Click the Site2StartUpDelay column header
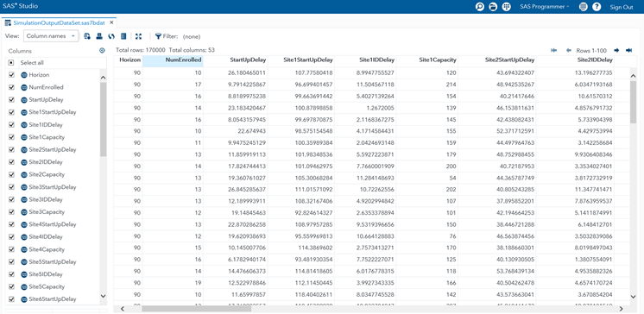 point(497,60)
